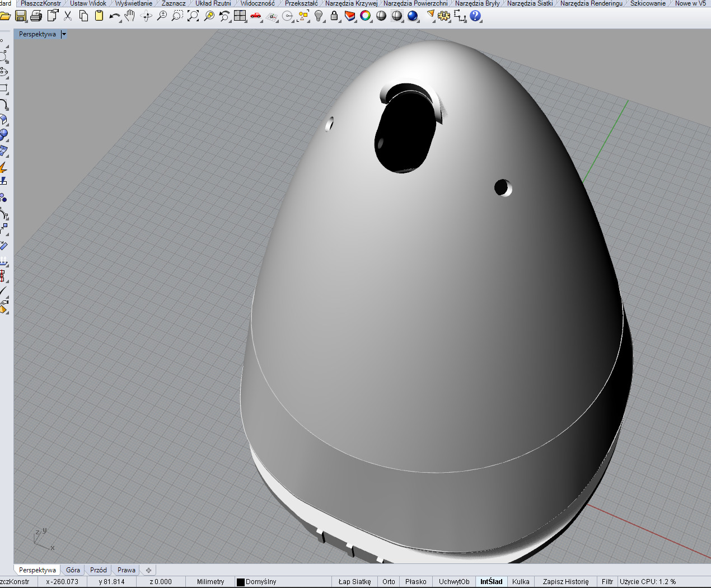Toggle Orto mode in status bar

point(389,582)
